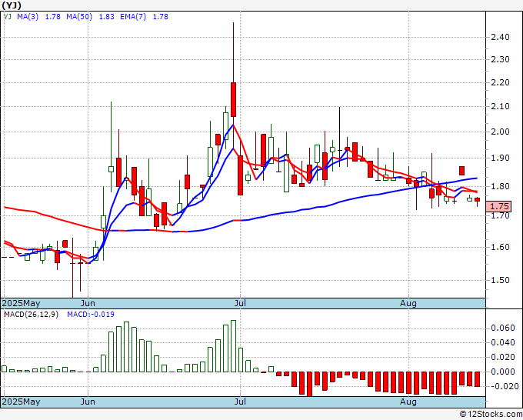The image size is (523, 420).
Task: Click the EMA(7) value 1.78
Action: coord(161,17)
